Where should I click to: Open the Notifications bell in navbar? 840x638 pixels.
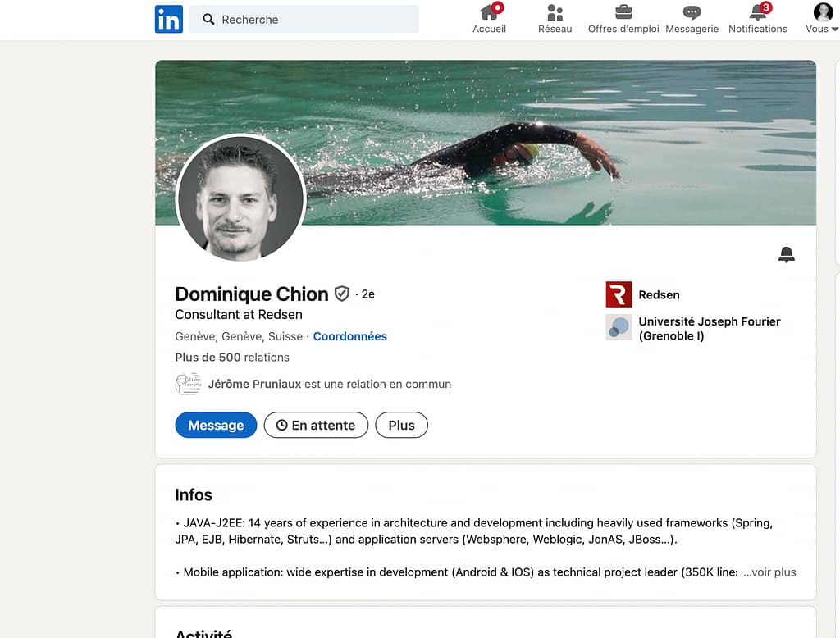757,12
